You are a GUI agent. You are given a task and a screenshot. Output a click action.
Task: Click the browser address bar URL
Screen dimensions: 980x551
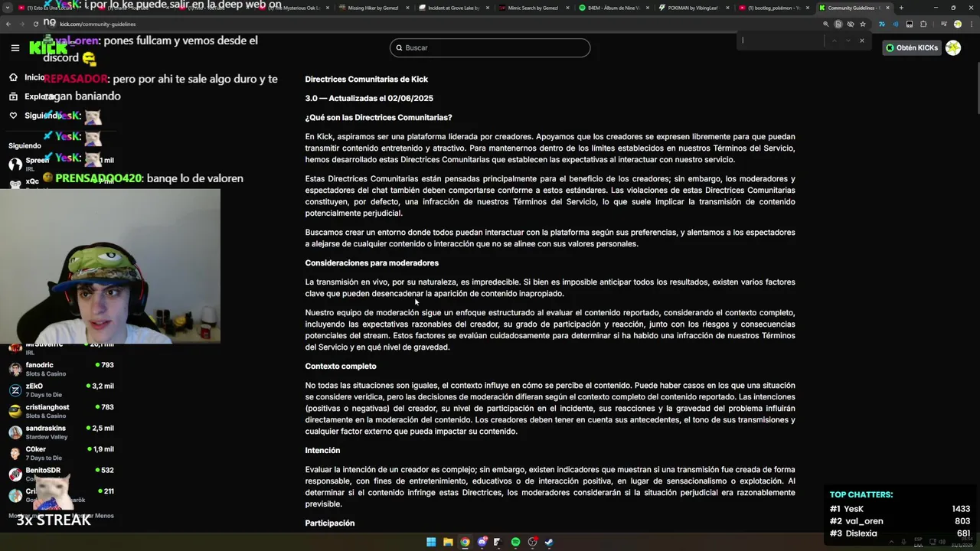(x=98, y=24)
